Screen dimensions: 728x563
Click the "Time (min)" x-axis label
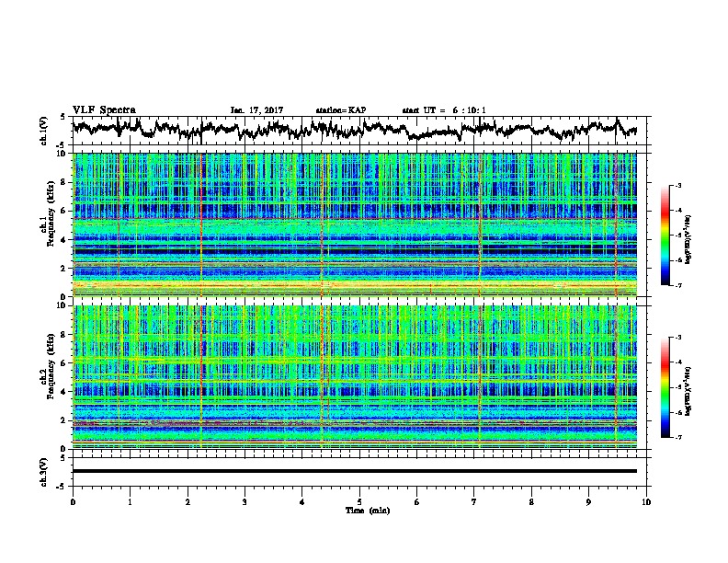point(368,511)
